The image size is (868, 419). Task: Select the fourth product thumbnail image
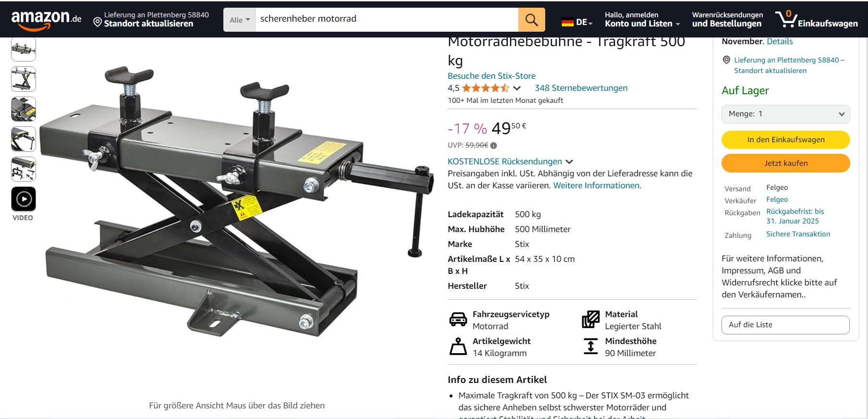(x=24, y=139)
